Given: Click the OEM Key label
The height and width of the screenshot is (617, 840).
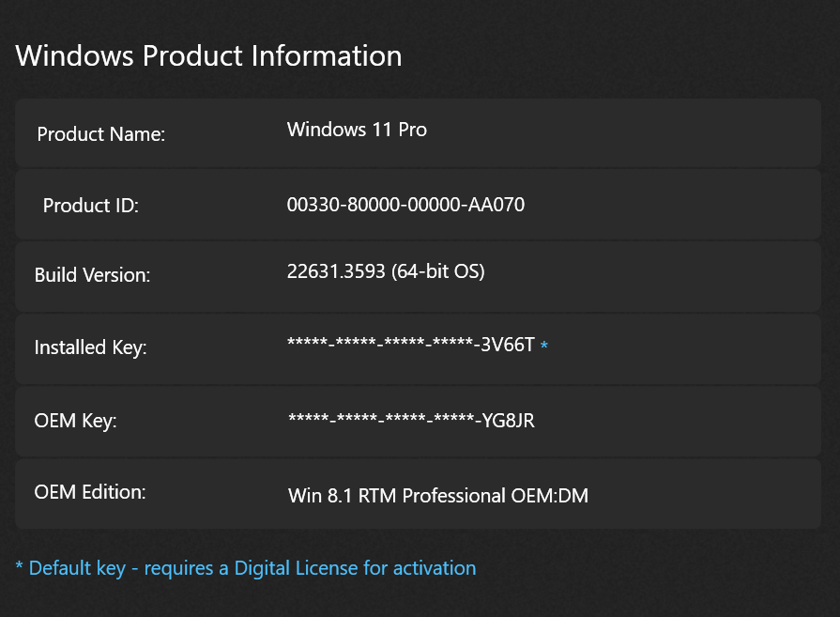Looking at the screenshot, I should 75,422.
